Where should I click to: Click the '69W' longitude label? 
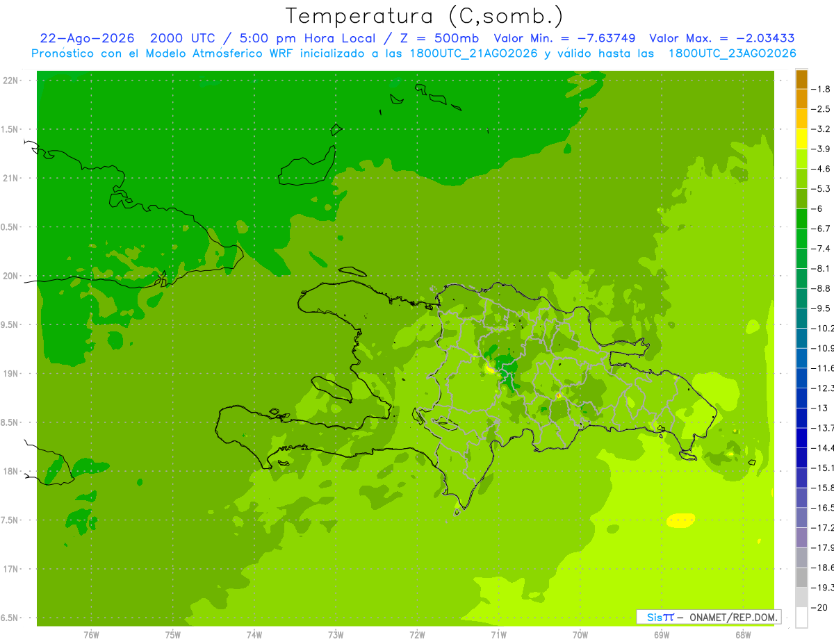pyautogui.click(x=661, y=635)
